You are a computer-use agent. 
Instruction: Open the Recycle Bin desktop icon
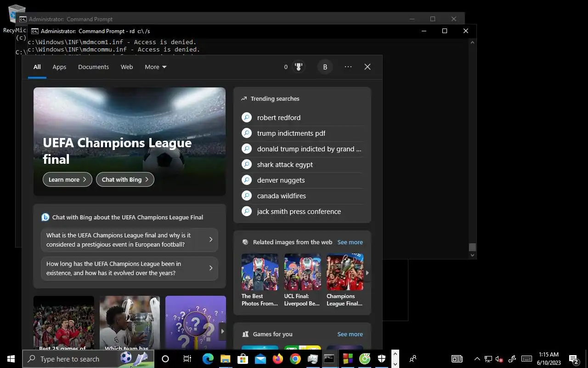(17, 18)
